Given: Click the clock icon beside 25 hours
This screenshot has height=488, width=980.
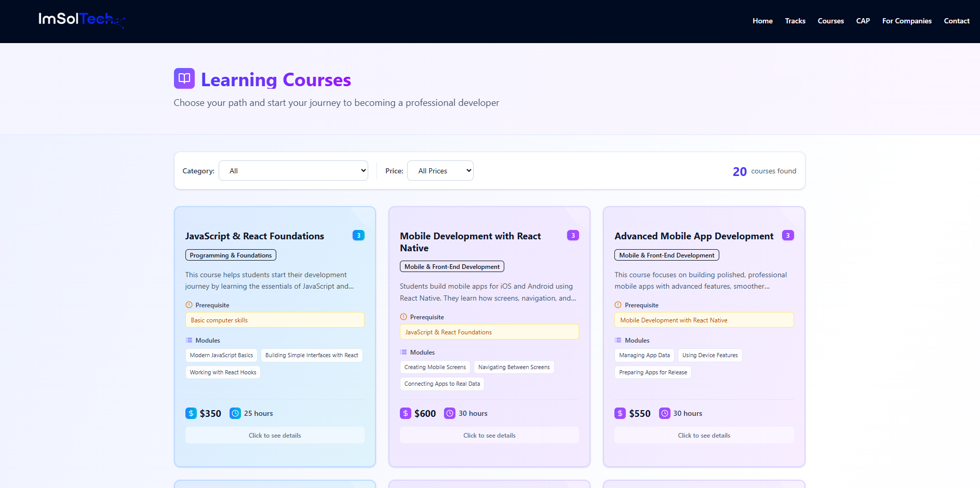Looking at the screenshot, I should coord(235,413).
